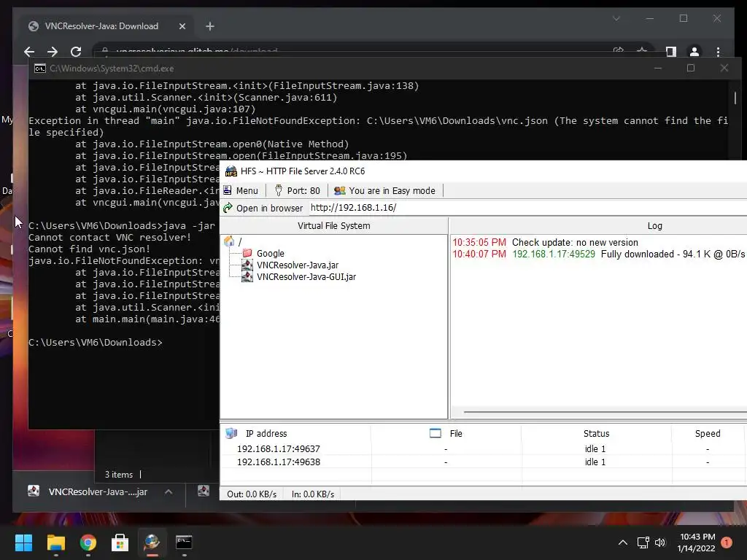This screenshot has width=747, height=560.
Task: Open Chrome side panel
Action: (x=671, y=52)
